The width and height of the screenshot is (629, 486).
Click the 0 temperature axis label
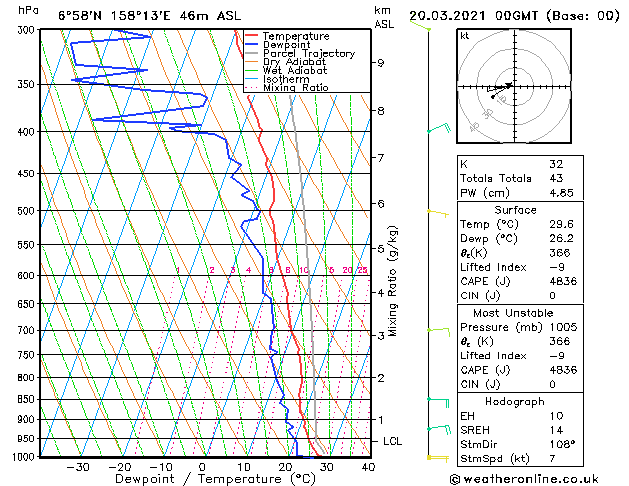(x=203, y=467)
